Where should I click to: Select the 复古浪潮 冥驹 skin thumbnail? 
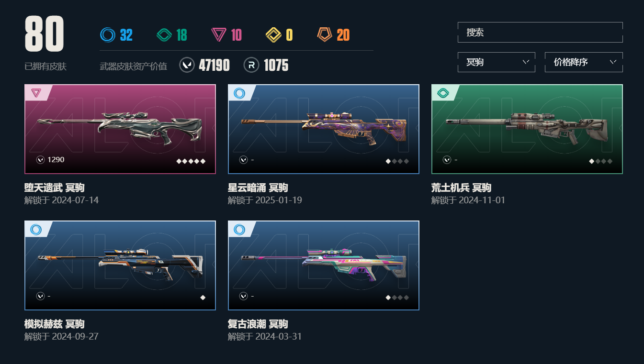click(x=324, y=265)
